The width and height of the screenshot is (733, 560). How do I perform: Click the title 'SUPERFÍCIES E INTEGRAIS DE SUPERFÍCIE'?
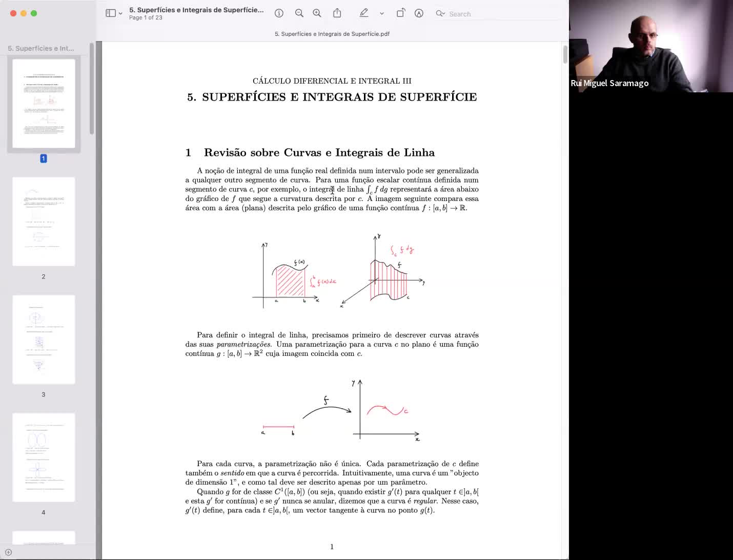click(339, 97)
